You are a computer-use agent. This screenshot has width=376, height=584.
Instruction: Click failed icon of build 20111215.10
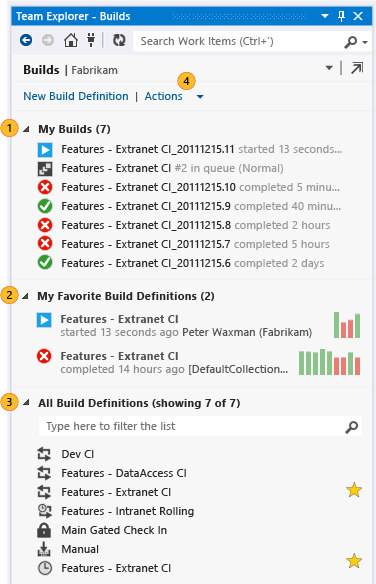point(45,187)
